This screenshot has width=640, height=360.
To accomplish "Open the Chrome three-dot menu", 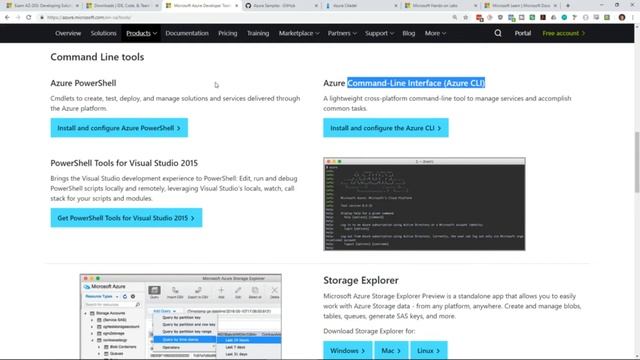I will [633, 18].
